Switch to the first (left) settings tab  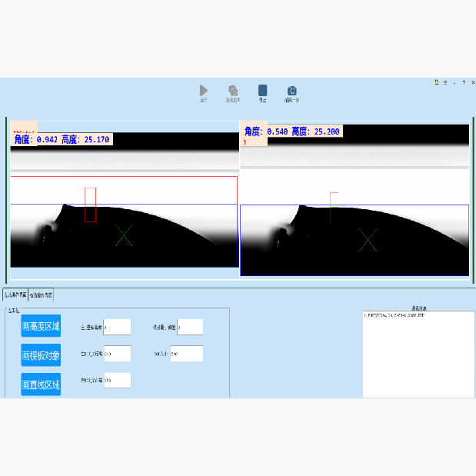coord(15,295)
